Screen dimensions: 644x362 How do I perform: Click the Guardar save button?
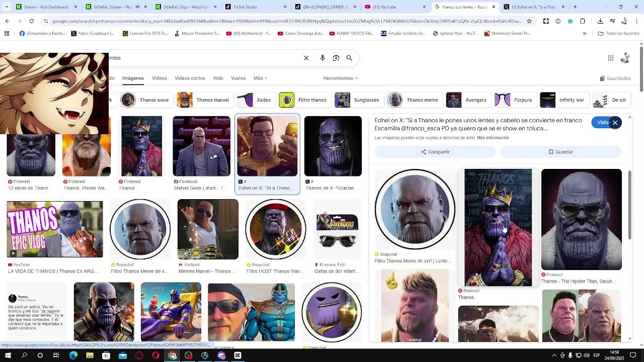coord(560,152)
